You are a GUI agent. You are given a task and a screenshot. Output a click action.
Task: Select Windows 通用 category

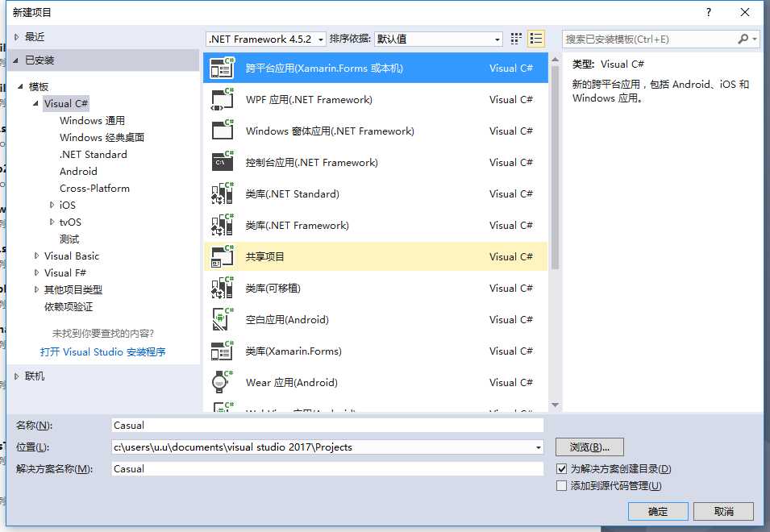92,121
